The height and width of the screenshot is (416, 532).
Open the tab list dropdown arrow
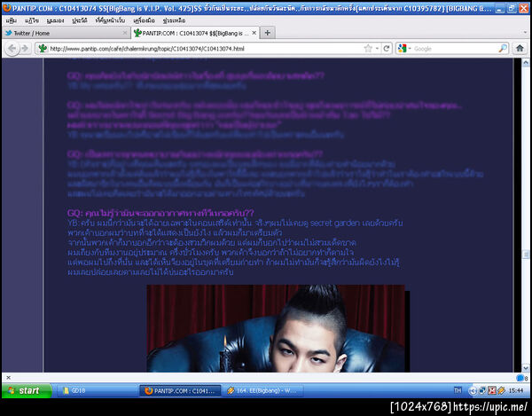(x=525, y=33)
